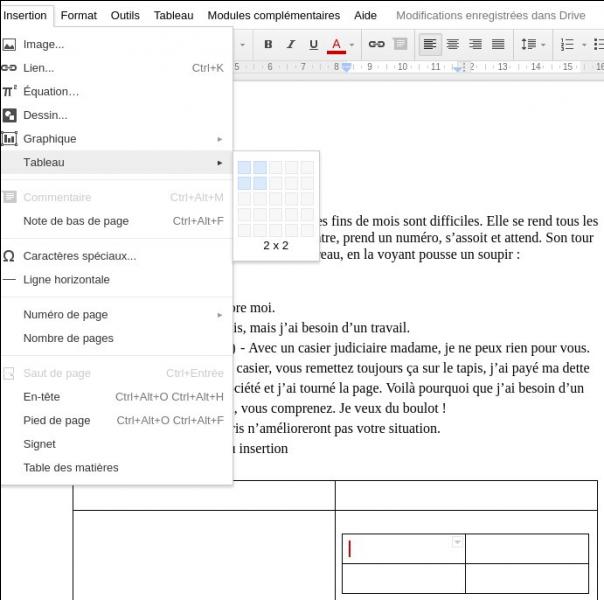The width and height of the screenshot is (604, 600).
Task: Click the Image icon in menu
Action: pyautogui.click(x=9, y=45)
